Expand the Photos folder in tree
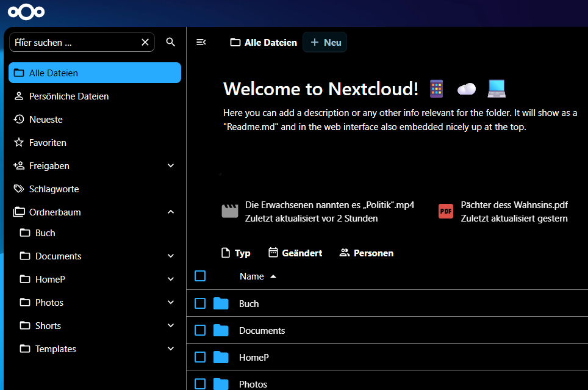The image size is (588, 390). [x=171, y=302]
